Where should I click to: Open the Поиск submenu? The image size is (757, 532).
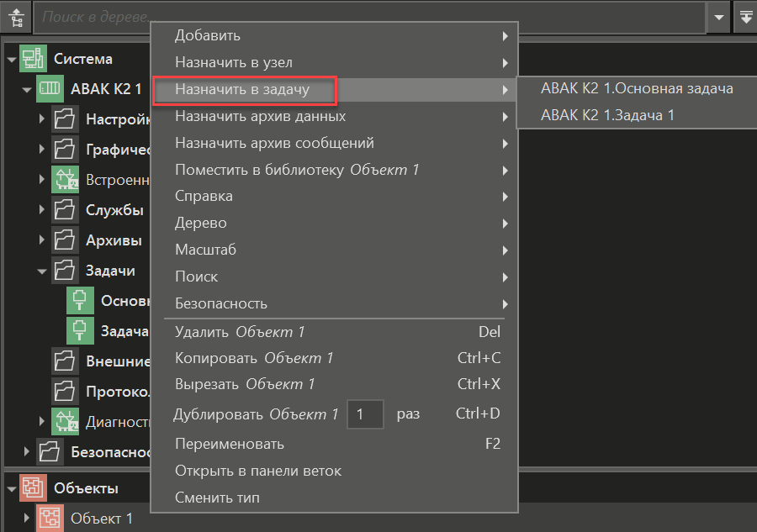(334, 277)
